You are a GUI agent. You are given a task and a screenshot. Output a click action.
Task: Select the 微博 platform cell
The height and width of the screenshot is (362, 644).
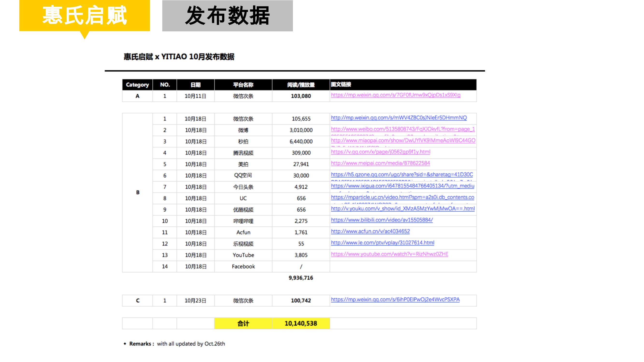tap(243, 130)
